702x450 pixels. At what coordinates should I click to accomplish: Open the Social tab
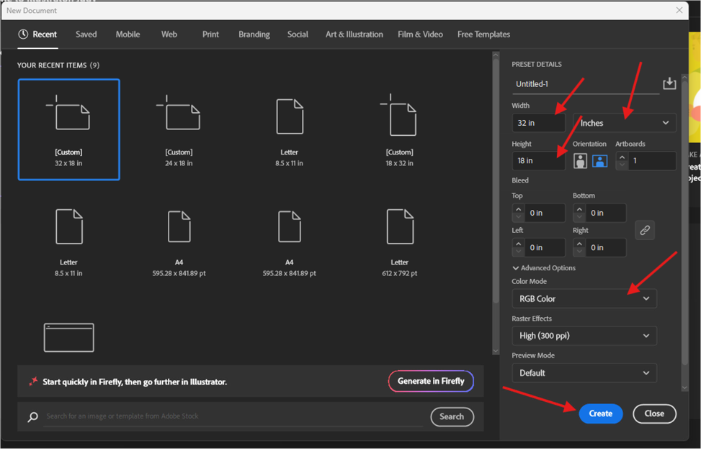[x=298, y=34]
